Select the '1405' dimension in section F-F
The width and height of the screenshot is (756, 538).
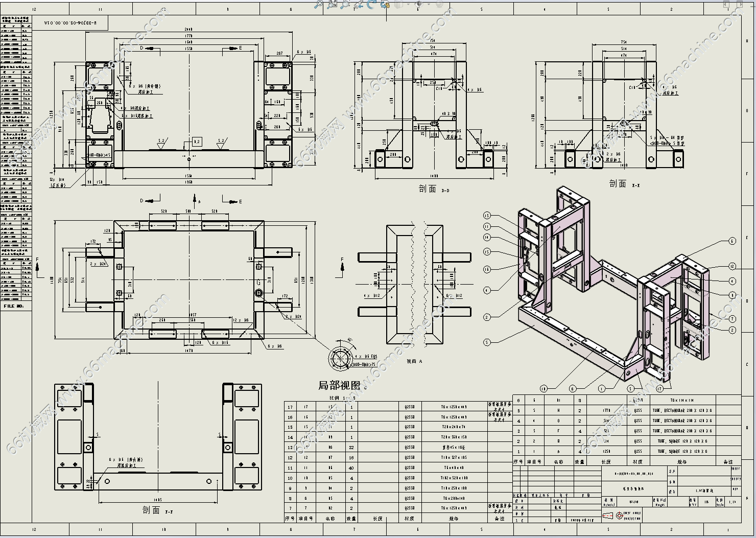(157, 500)
